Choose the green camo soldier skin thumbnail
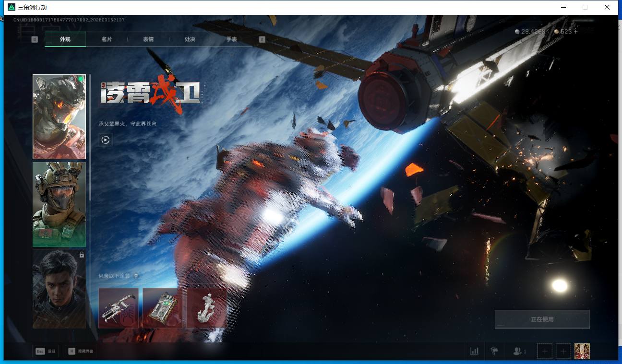The image size is (622, 364). [59, 204]
